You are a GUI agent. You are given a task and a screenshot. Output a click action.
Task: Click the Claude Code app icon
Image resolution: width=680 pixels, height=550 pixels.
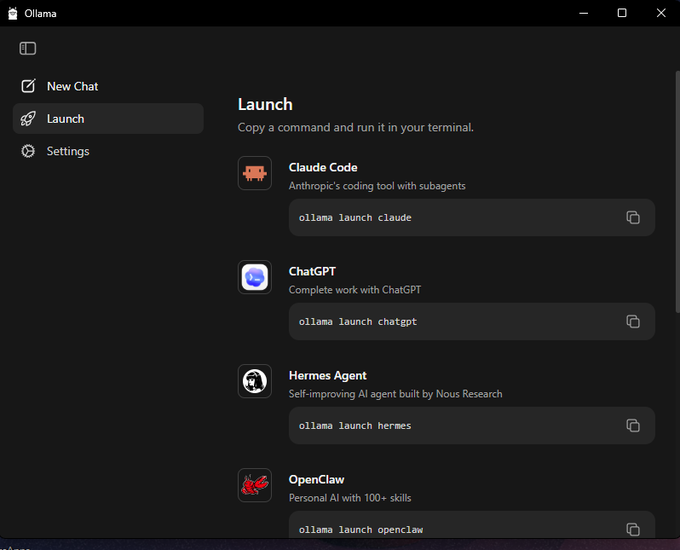coord(255,173)
